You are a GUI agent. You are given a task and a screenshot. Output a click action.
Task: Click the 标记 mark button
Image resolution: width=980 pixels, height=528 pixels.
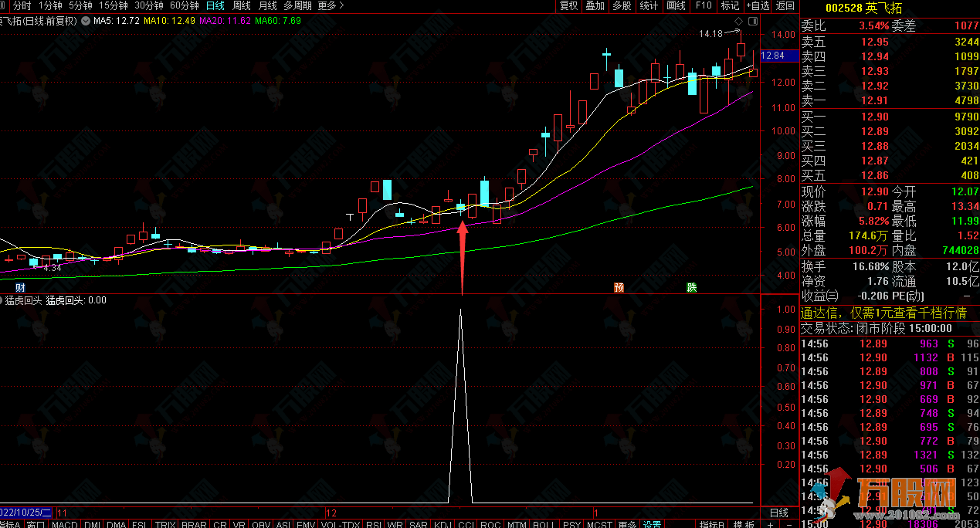(x=730, y=5)
